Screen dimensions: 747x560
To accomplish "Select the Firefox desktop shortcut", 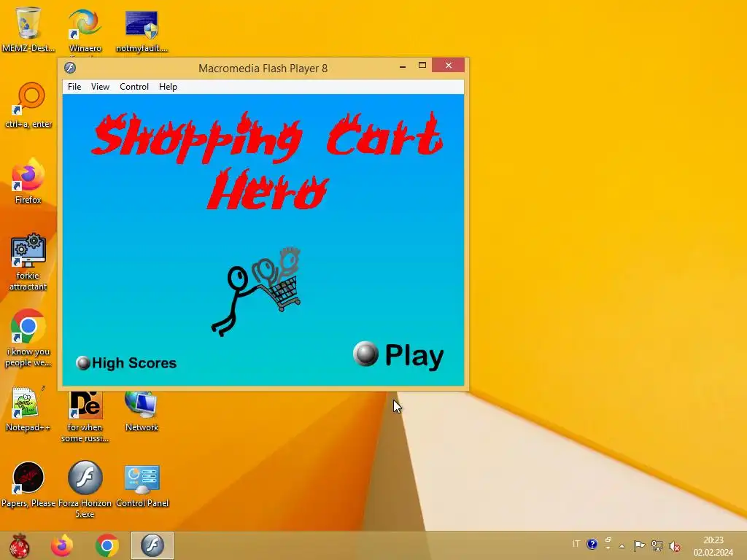I will coord(28,181).
